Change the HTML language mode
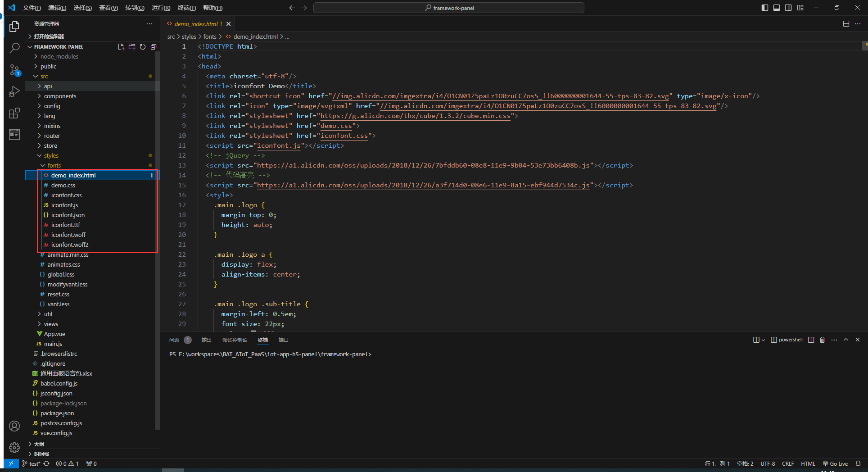The height and width of the screenshot is (472, 868). [808, 463]
